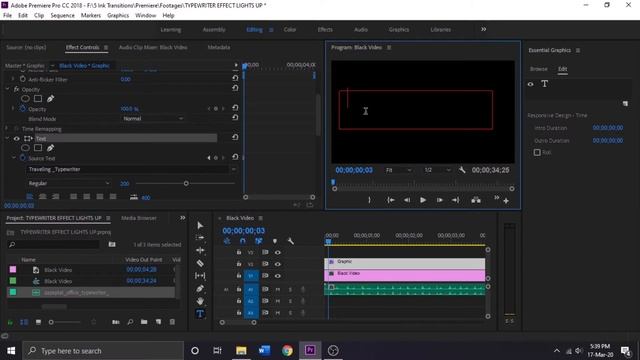The width and height of the screenshot is (640, 360).
Task: Toggle Linked Selection in timeline header
Action: (x=258, y=241)
